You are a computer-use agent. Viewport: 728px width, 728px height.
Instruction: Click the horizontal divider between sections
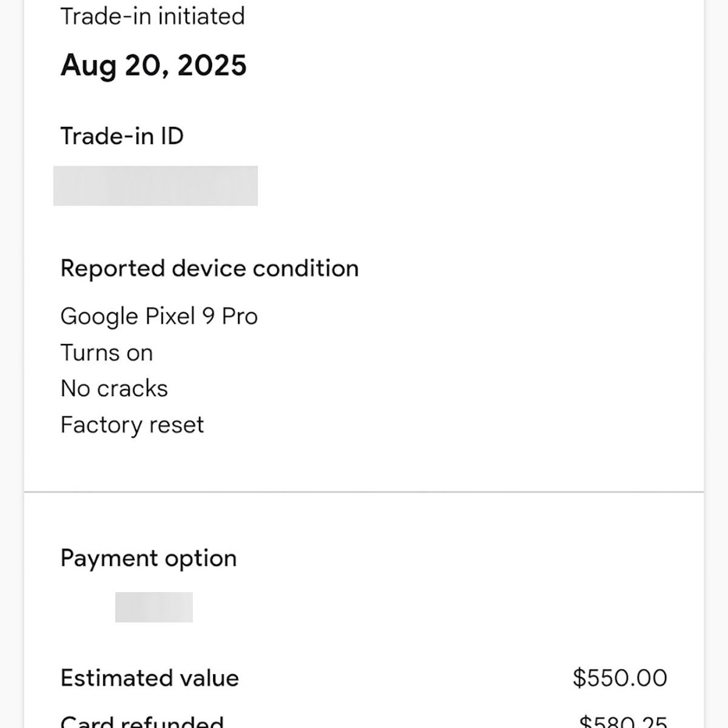click(364, 492)
